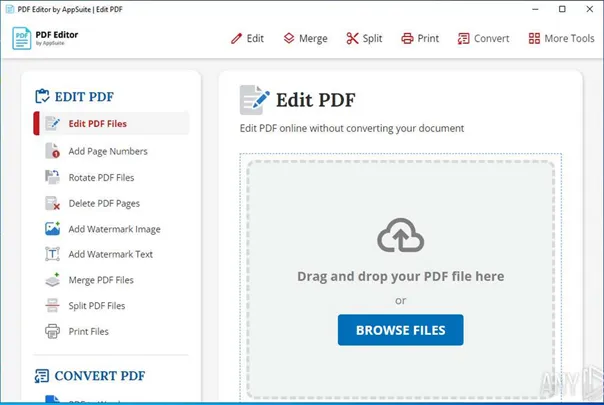Click the PDF Editor logo icon
The image size is (604, 405).
(22, 38)
